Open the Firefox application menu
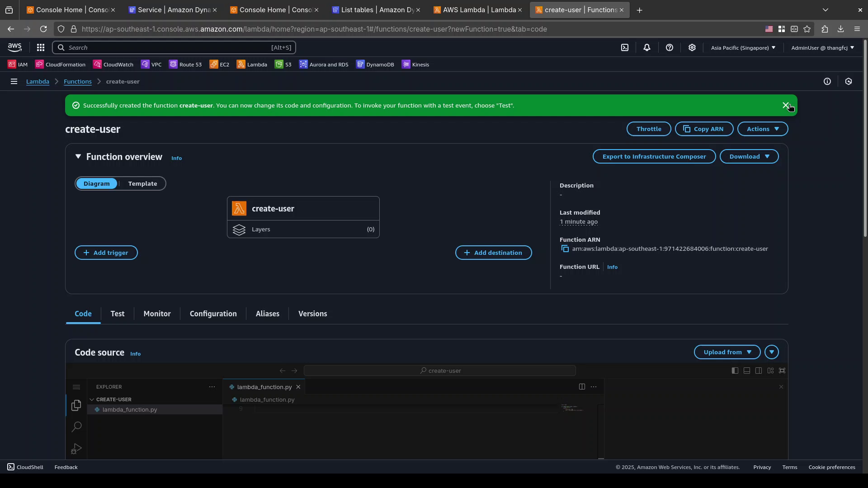 click(857, 29)
